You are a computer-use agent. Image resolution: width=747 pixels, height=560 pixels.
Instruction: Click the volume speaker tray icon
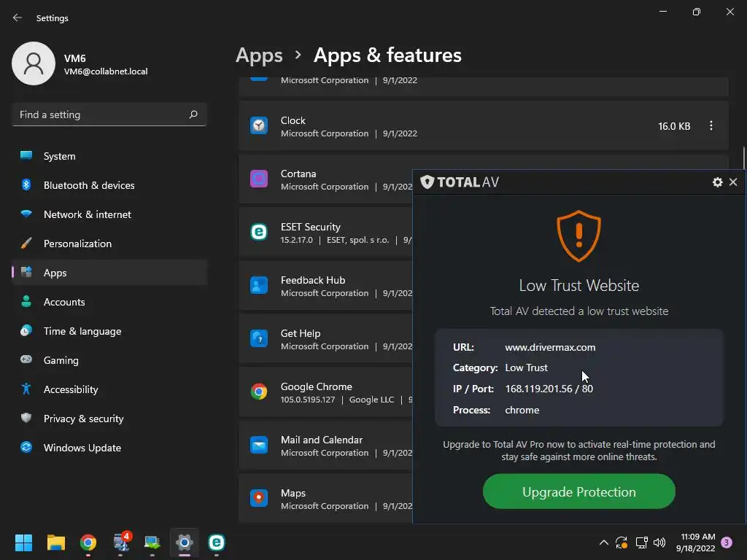(x=659, y=542)
